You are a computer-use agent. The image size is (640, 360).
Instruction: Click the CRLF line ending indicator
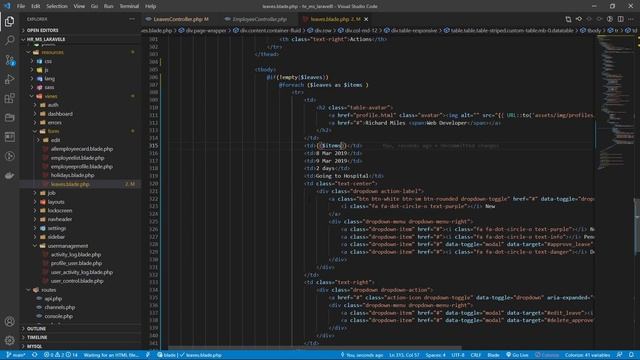pyautogui.click(x=476, y=355)
